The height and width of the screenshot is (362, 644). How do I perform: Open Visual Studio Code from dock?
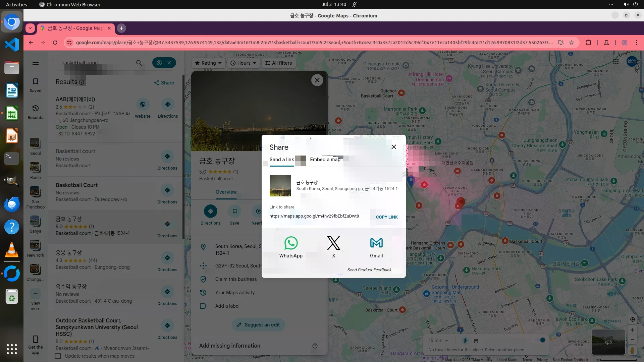click(12, 45)
